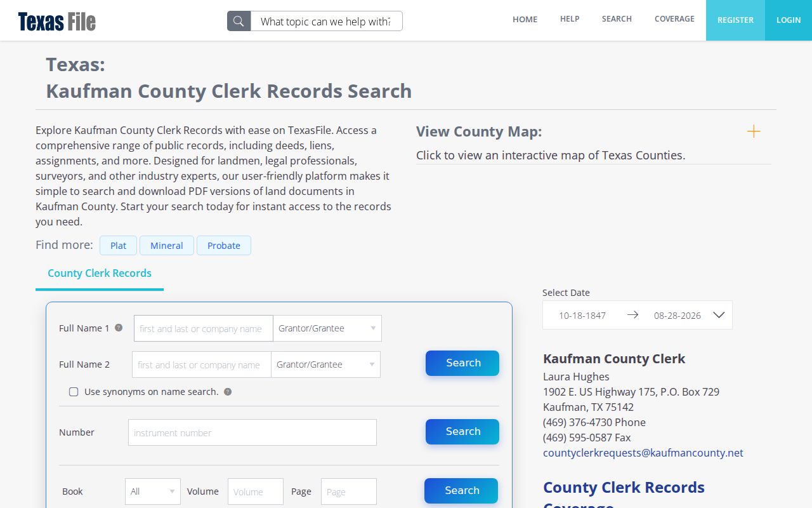The width and height of the screenshot is (812, 508).
Task: Click the Page input field
Action: [349, 491]
